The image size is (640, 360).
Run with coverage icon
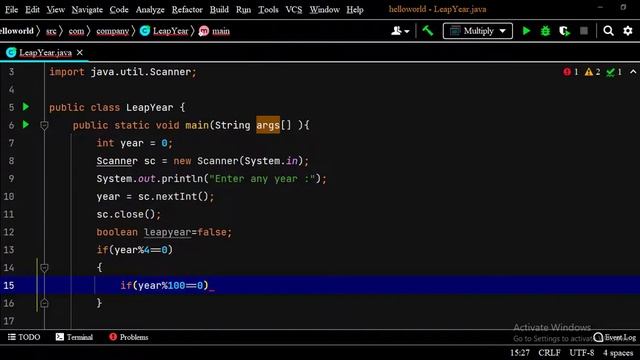click(564, 31)
